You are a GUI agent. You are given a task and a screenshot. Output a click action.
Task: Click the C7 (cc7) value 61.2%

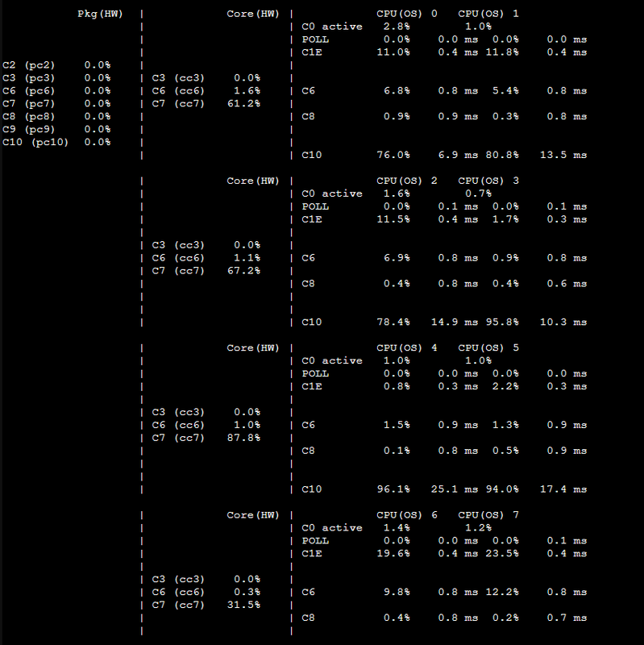244,104
